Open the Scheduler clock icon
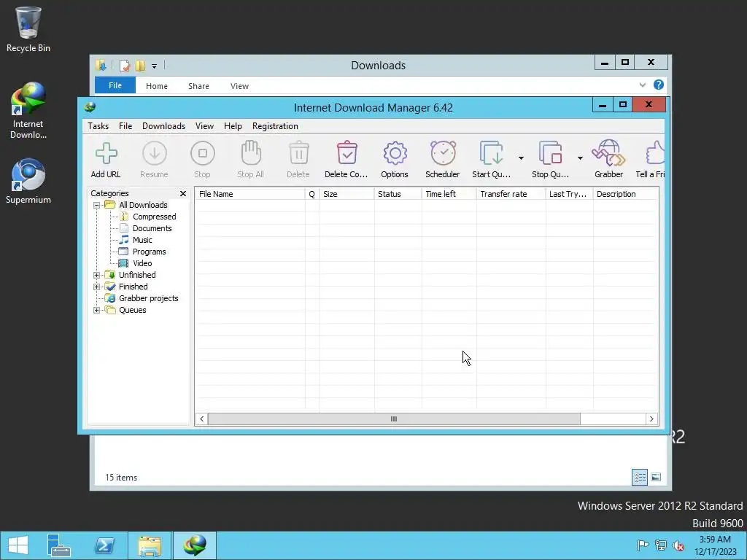This screenshot has width=747, height=560. tap(443, 153)
